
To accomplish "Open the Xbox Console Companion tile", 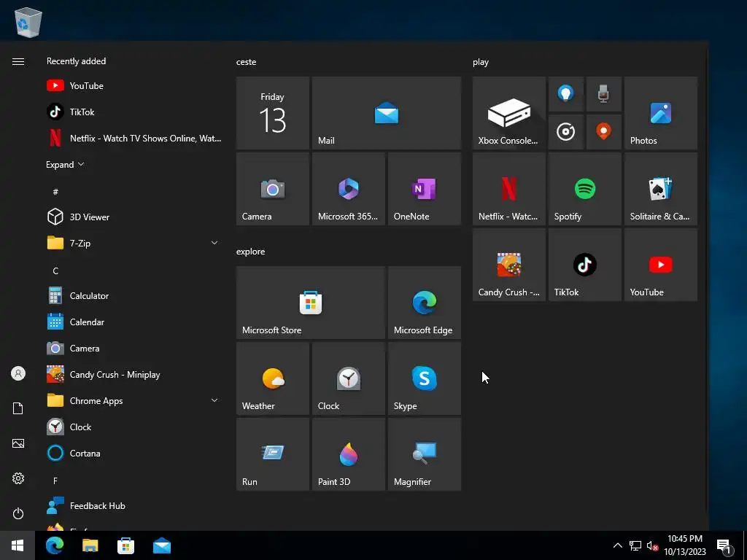I will 508,113.
